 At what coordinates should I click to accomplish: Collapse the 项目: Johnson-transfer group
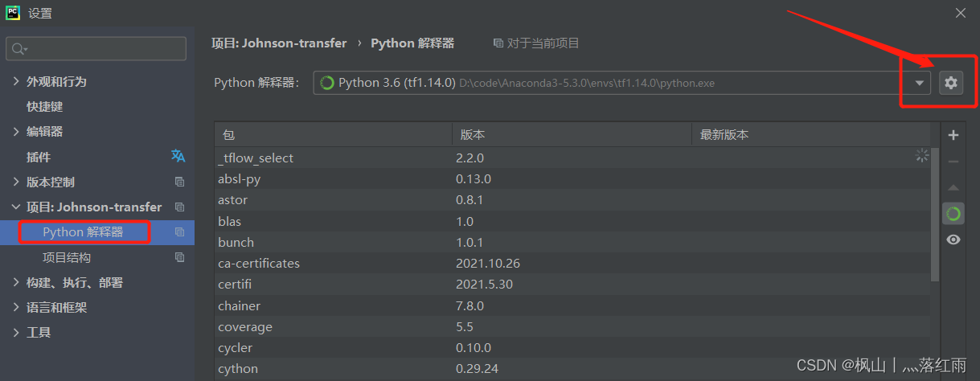16,207
